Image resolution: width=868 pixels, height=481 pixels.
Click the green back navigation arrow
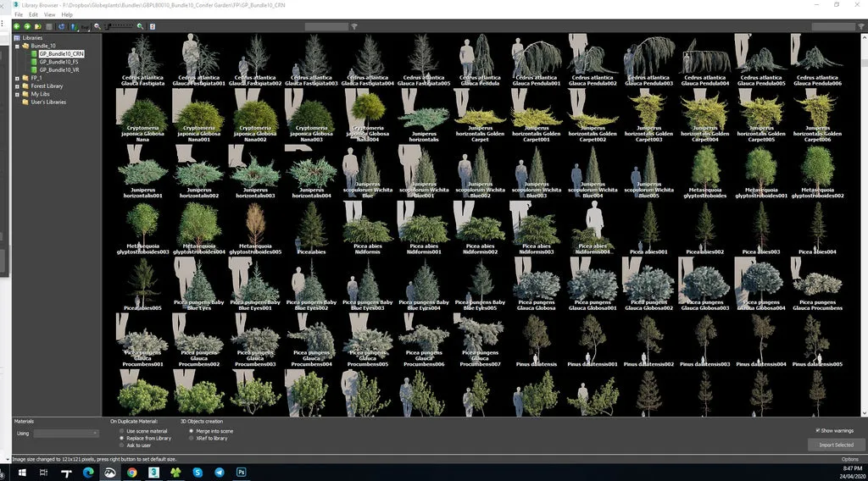[x=16, y=26]
